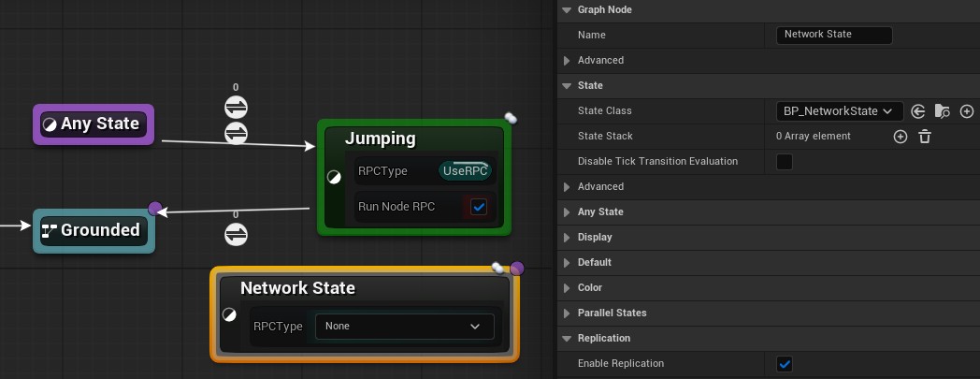Open RPCType dropdown in Network State node

404,327
